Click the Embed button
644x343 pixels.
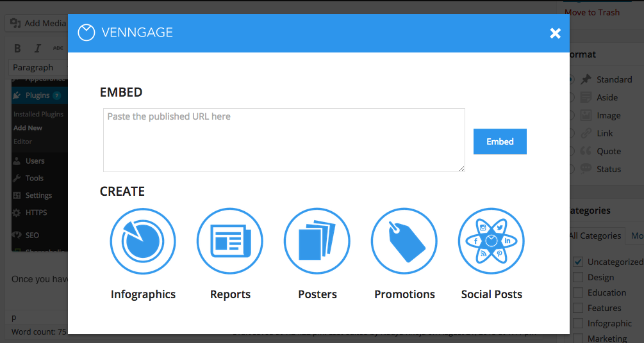[500, 141]
